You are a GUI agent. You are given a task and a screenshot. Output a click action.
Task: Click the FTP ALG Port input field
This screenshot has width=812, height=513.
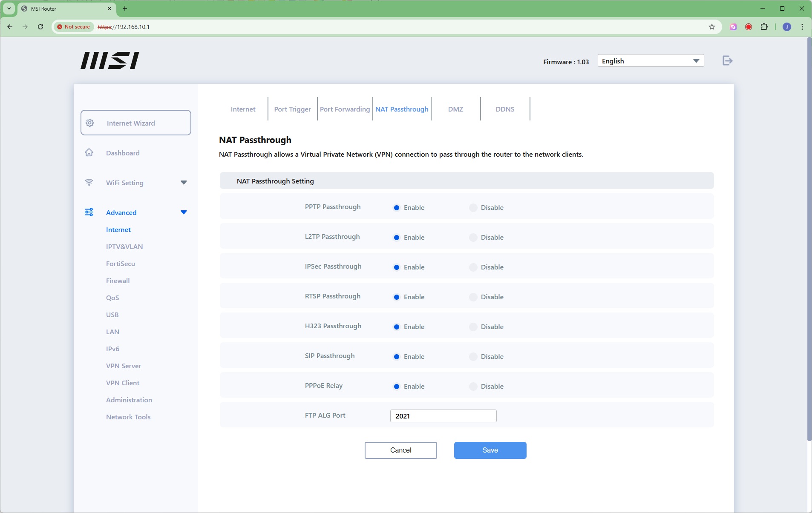pyautogui.click(x=443, y=416)
